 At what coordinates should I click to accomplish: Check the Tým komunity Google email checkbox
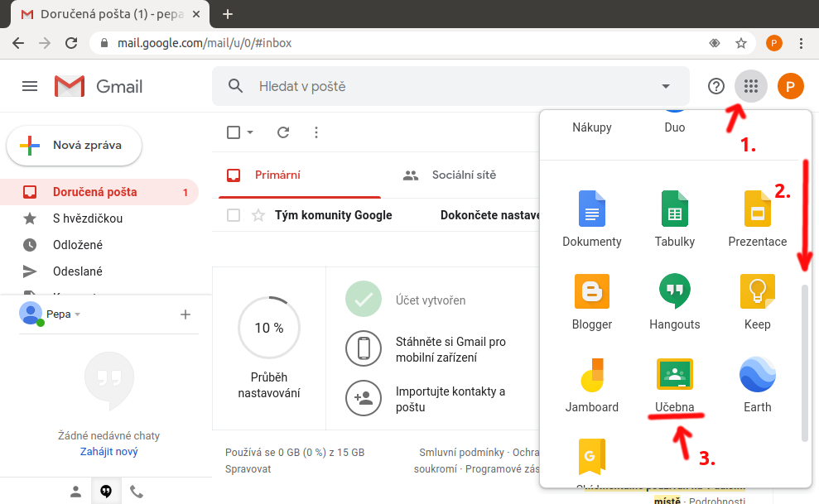tap(234, 215)
